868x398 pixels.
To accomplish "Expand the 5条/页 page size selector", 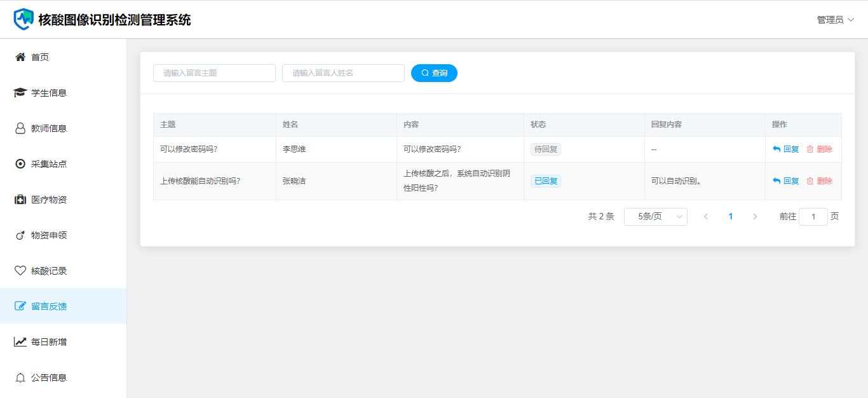I will coord(655,217).
